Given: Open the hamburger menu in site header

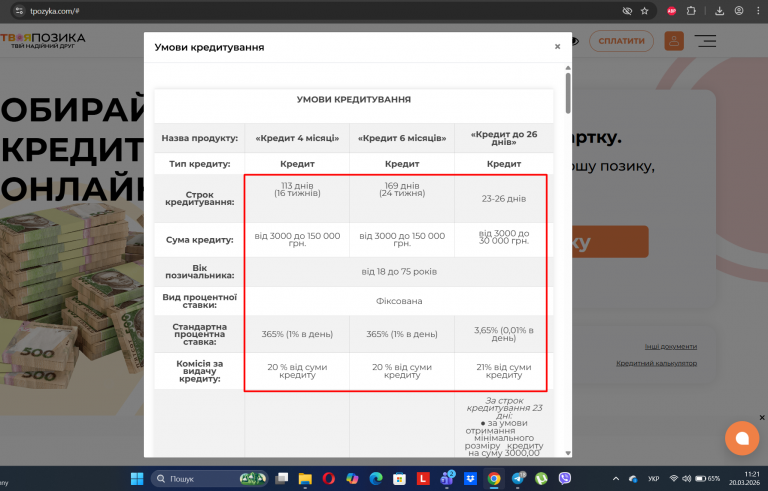Looking at the screenshot, I should [705, 41].
